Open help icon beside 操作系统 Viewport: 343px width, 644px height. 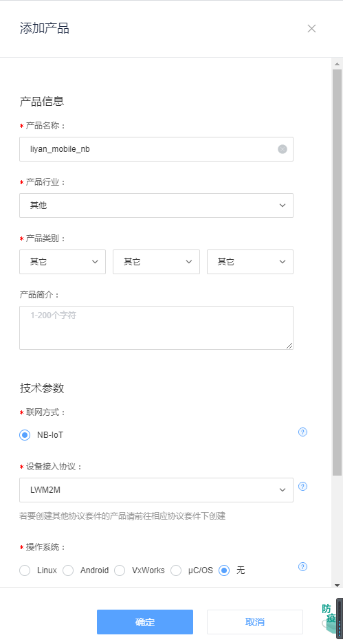(x=302, y=567)
